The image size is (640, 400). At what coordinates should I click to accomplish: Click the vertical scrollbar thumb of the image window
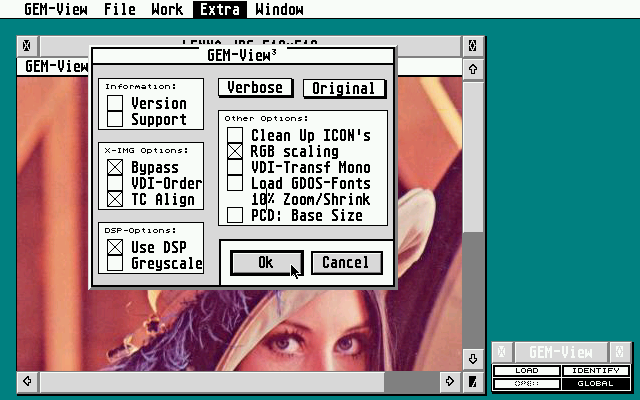(x=473, y=157)
